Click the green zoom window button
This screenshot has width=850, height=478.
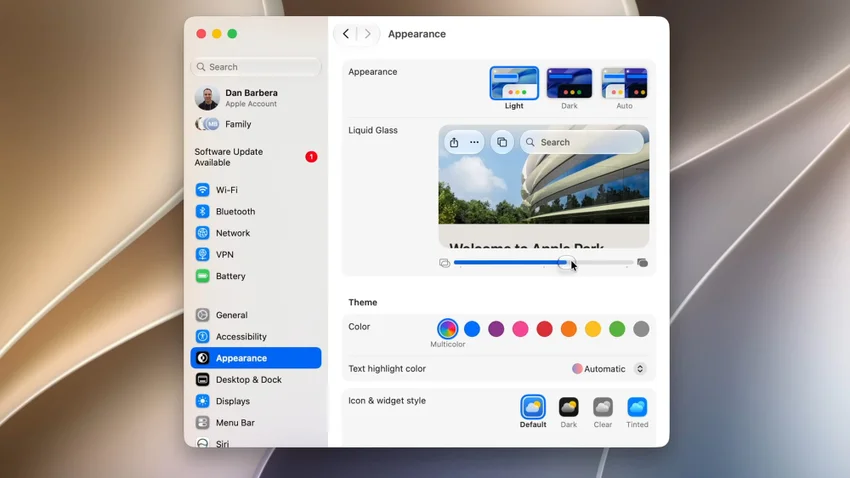tap(232, 34)
